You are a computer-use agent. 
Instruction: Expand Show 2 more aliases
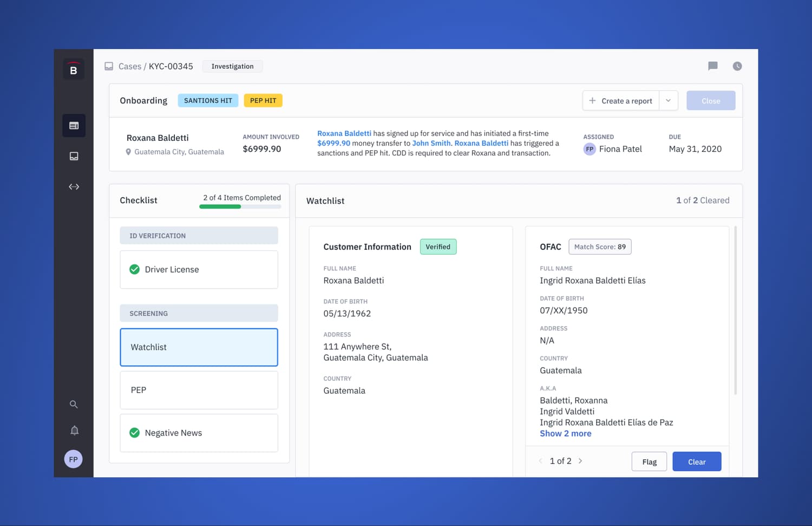click(x=566, y=433)
